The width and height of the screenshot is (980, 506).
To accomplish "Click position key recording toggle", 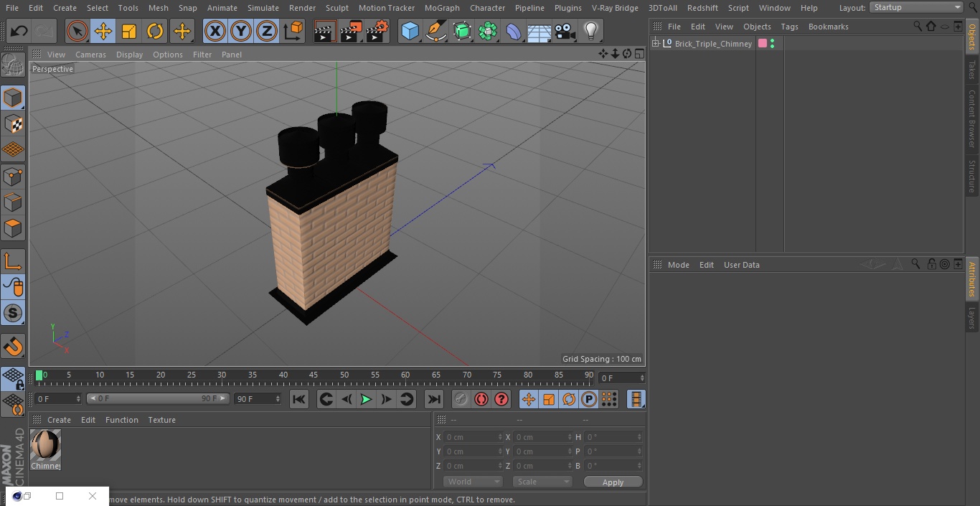I will tap(529, 399).
